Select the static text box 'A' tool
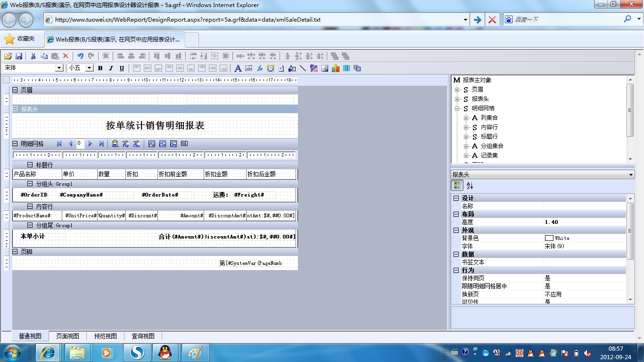This screenshot has height=362, width=644. (x=238, y=68)
